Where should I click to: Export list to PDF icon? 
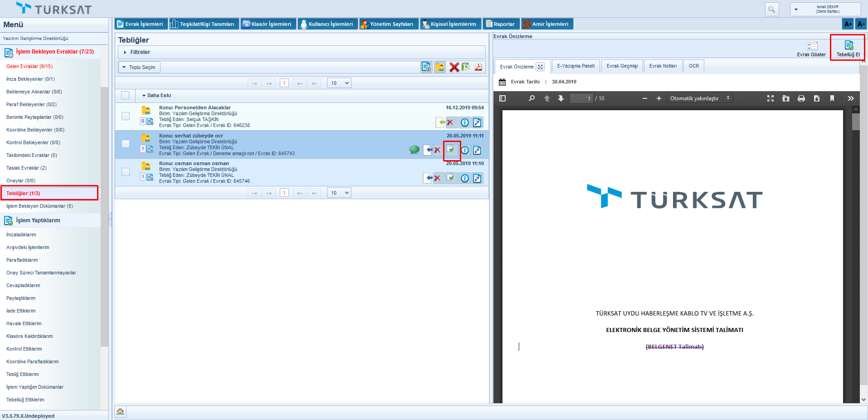click(478, 67)
